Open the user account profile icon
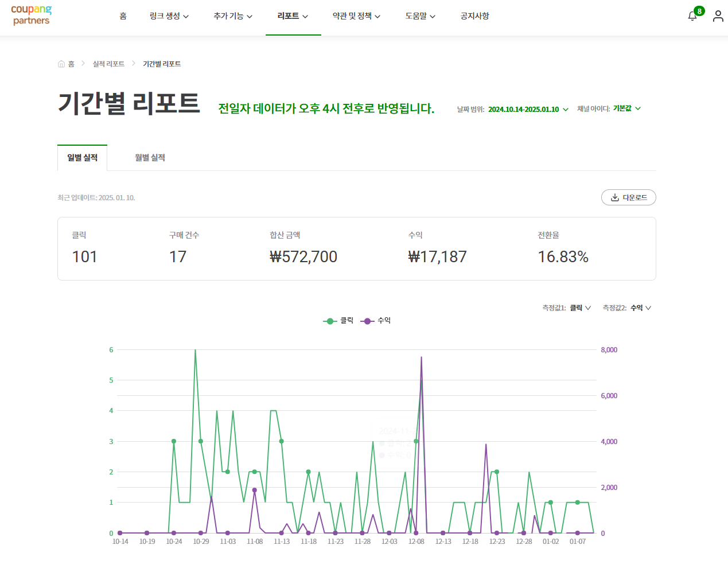Image resolution: width=728 pixels, height=576 pixels. click(718, 16)
